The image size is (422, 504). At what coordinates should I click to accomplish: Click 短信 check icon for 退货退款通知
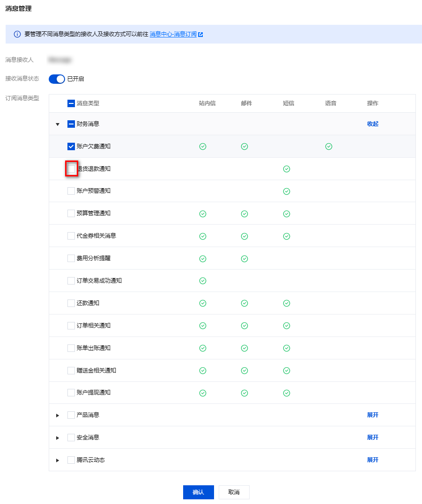click(x=287, y=169)
